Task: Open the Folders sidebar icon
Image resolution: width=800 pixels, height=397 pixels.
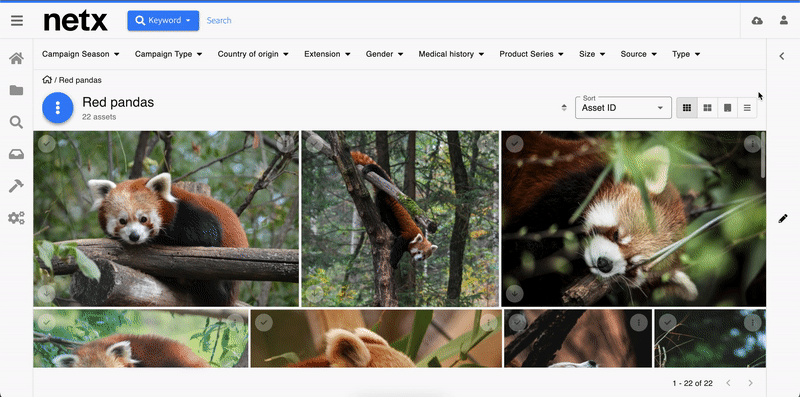Action: tap(16, 90)
